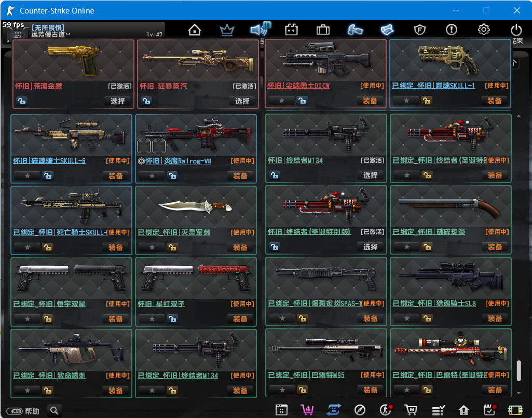
Task: Click the [无所畏惧] title text
Action: (x=48, y=27)
